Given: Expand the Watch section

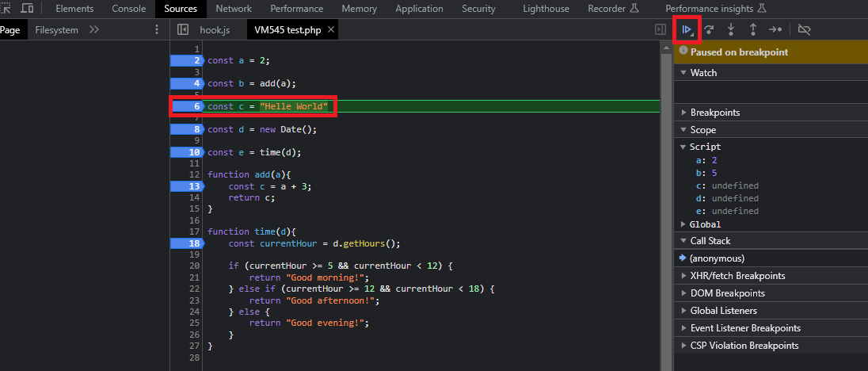Looking at the screenshot, I should click(x=703, y=73).
